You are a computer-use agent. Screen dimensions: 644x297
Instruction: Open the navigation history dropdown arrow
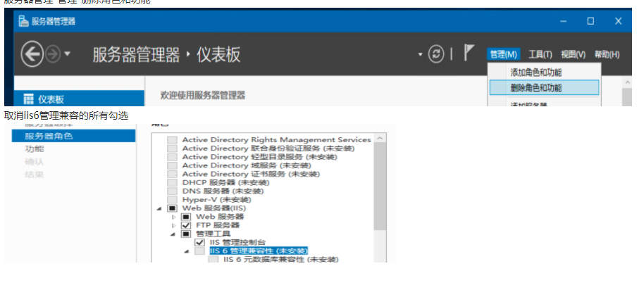67,54
